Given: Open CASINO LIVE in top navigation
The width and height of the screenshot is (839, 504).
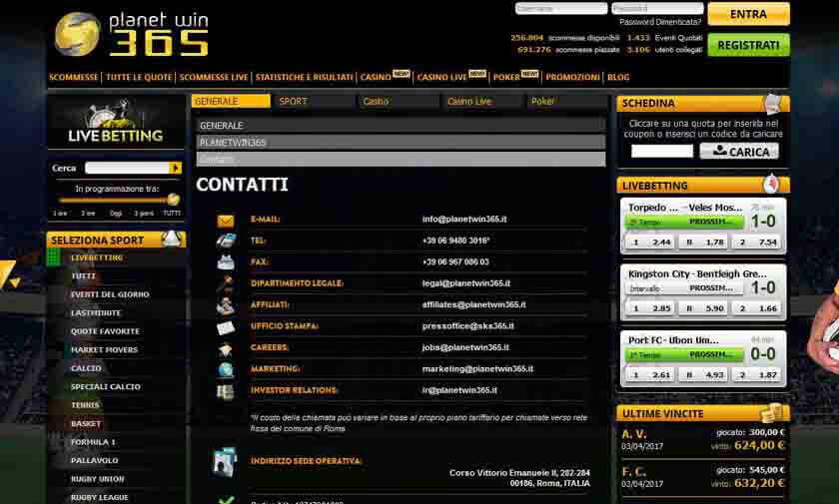Looking at the screenshot, I should point(441,77).
